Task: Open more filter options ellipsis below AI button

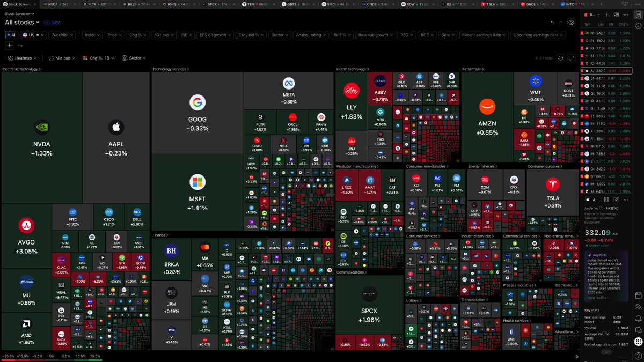Action: click(x=20, y=46)
